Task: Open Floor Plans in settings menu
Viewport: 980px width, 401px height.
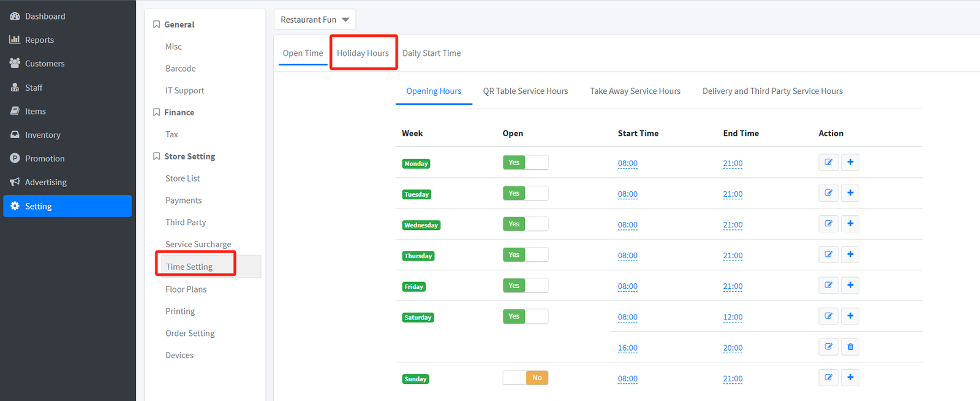Action: tap(186, 289)
